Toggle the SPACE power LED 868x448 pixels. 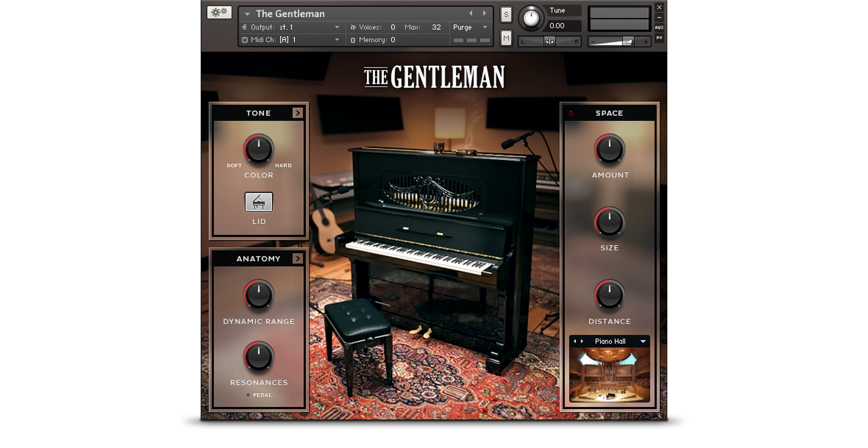pyautogui.click(x=571, y=113)
